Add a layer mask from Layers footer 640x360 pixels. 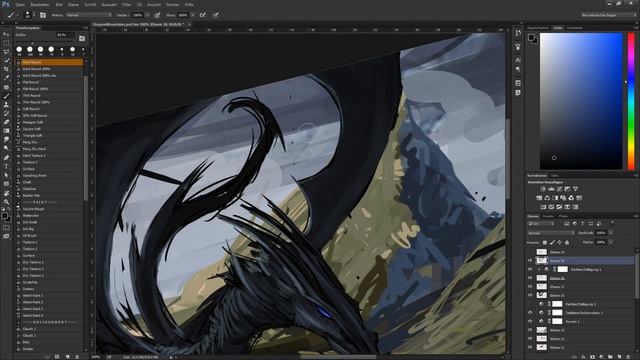pos(592,357)
